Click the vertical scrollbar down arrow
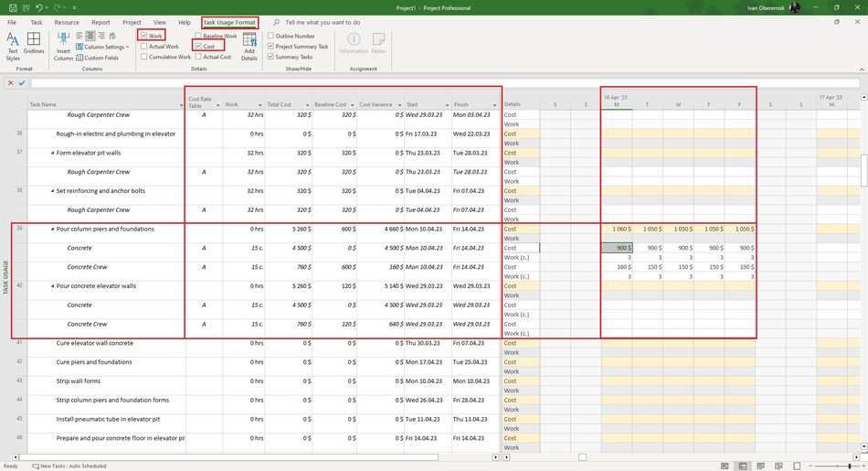 864,446
